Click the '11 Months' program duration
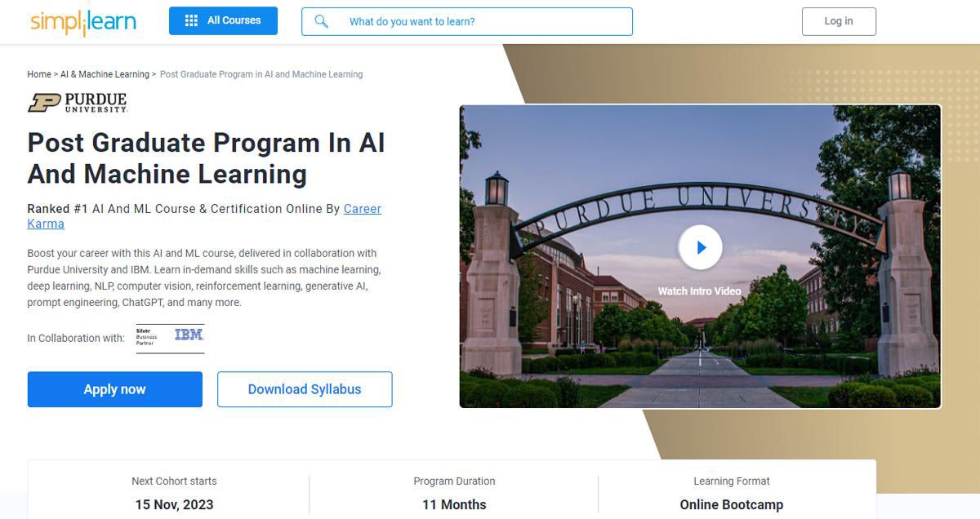This screenshot has width=980, height=519. pyautogui.click(x=454, y=505)
